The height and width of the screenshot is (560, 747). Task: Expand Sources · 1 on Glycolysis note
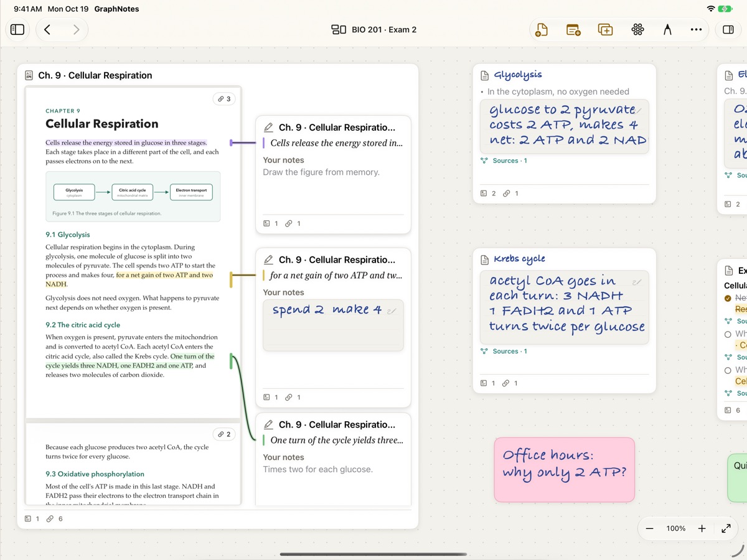pyautogui.click(x=504, y=161)
